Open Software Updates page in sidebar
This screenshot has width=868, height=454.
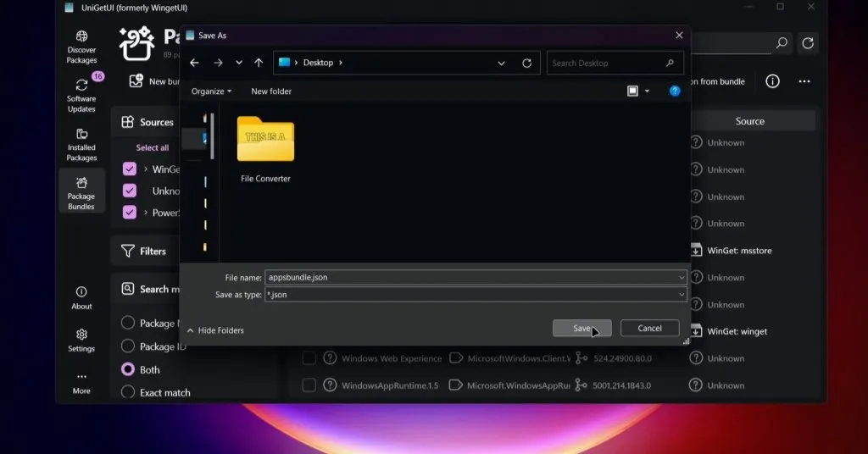(81, 96)
